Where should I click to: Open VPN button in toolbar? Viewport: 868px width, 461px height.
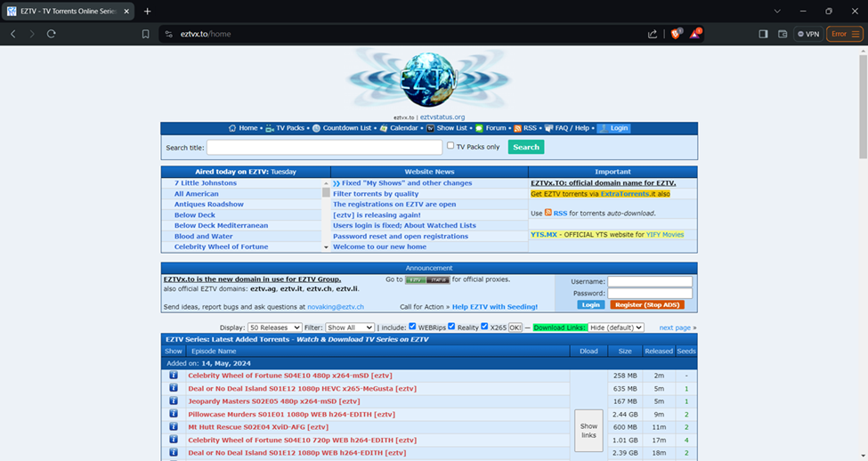point(808,34)
